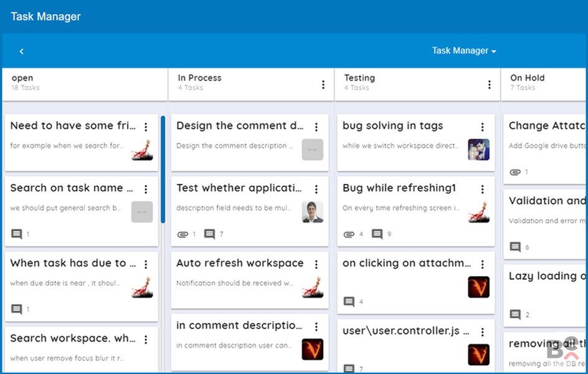Click comment icon on 'Search on task name' card
This screenshot has height=374, width=588.
[17, 234]
